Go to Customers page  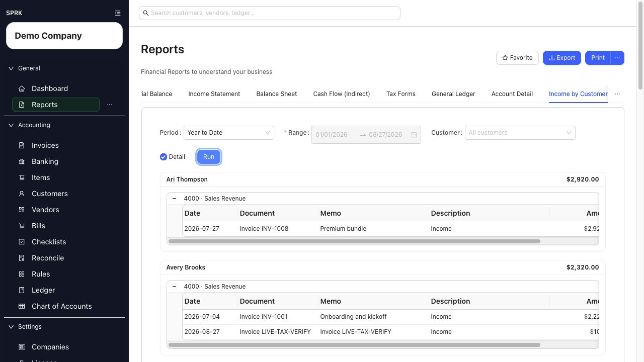[50, 194]
